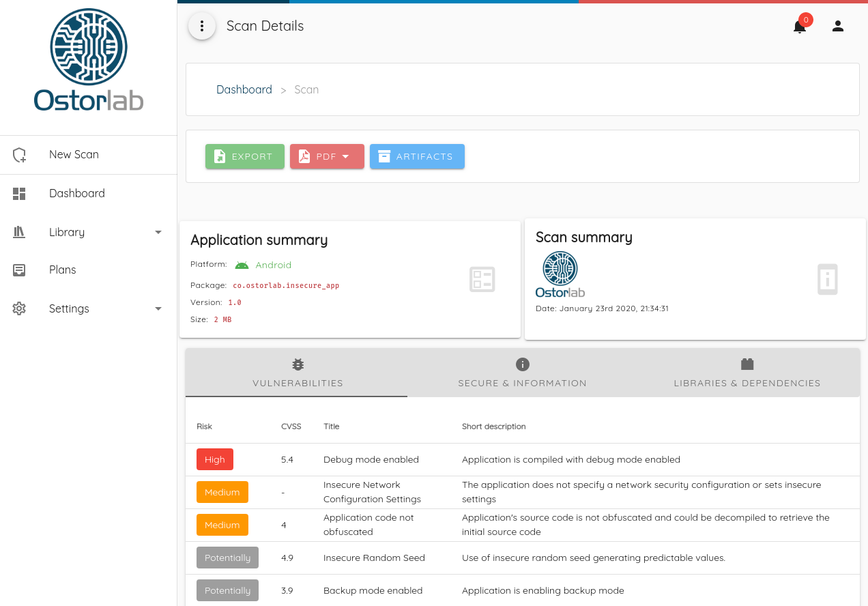Open New Scan from the sidebar
Screen dimensions: 868x606
click(89, 155)
